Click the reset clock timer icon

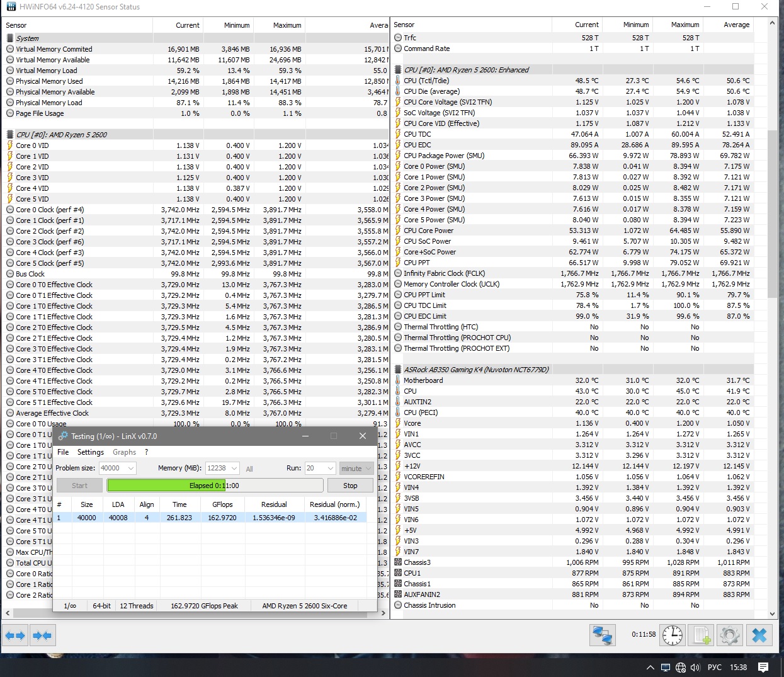(x=673, y=635)
